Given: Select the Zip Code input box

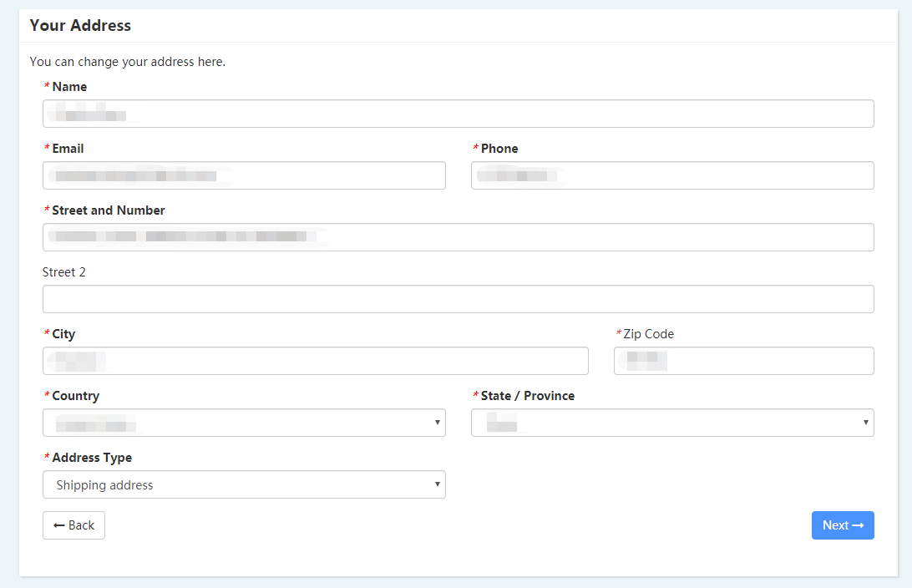Looking at the screenshot, I should click(x=743, y=361).
